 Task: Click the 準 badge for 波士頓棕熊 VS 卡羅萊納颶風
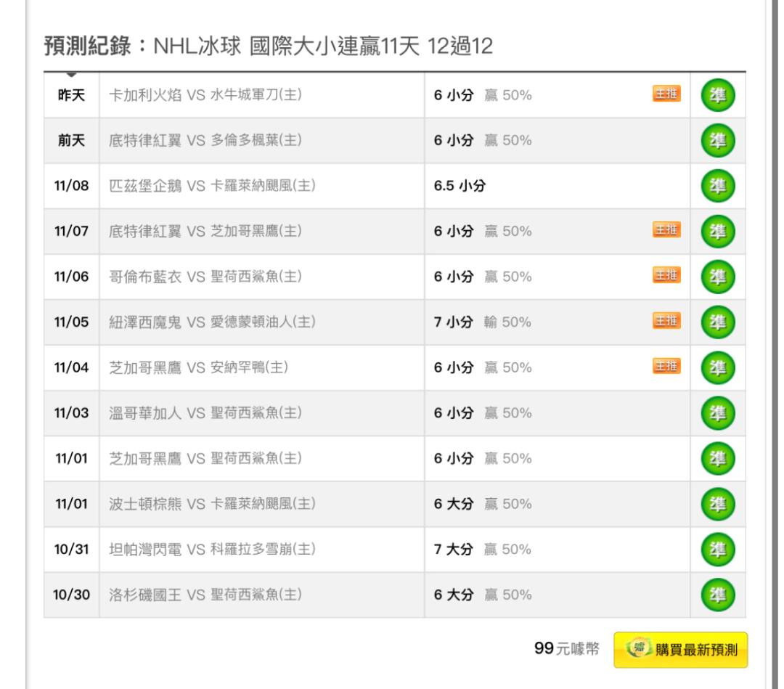point(717,504)
